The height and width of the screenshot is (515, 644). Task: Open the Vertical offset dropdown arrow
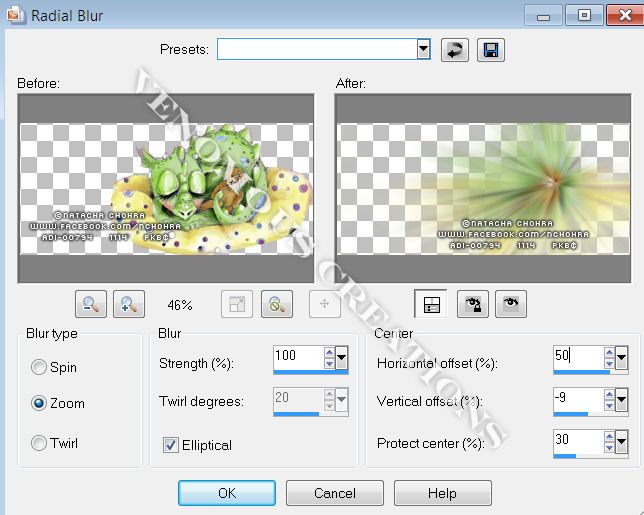(x=621, y=399)
